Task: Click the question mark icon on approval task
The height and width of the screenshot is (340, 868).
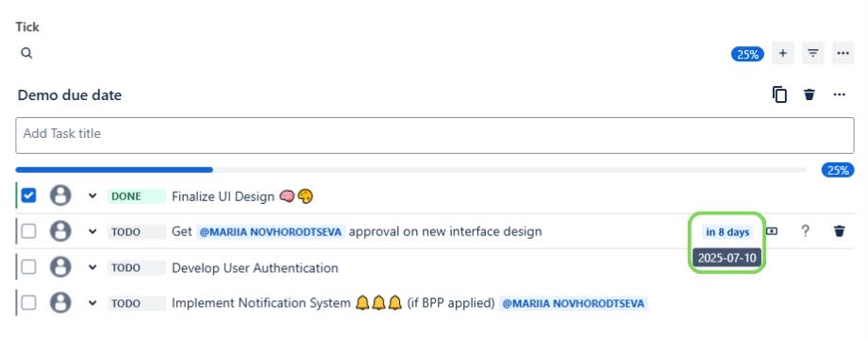Action: pyautogui.click(x=806, y=231)
